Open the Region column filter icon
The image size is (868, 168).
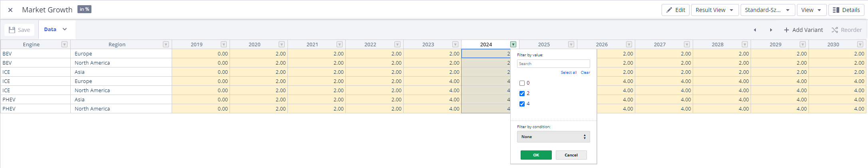click(x=166, y=44)
